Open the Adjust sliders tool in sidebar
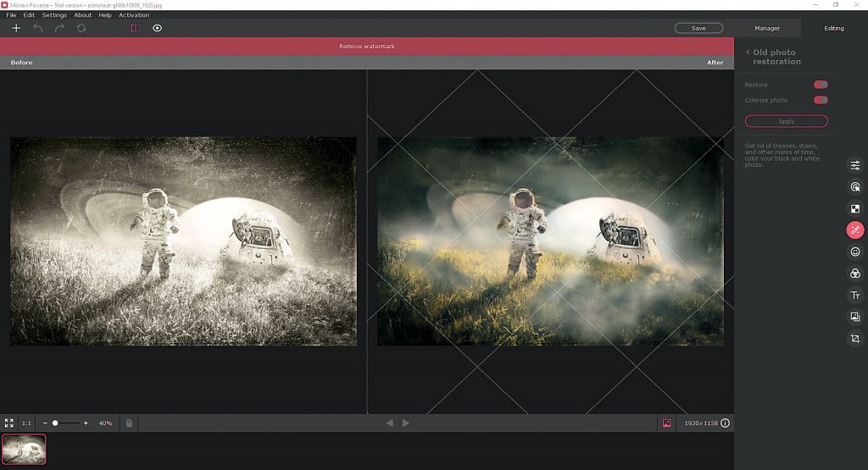This screenshot has width=868, height=470. point(855,165)
